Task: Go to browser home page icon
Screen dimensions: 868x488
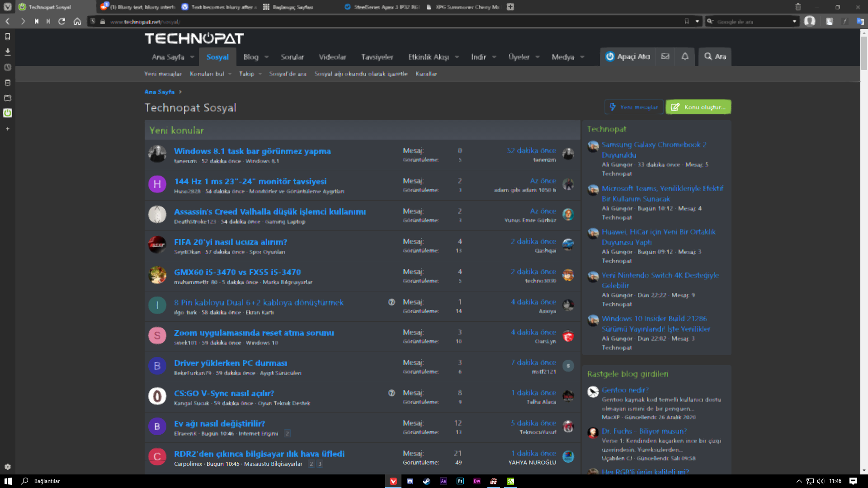Action: click(x=77, y=21)
